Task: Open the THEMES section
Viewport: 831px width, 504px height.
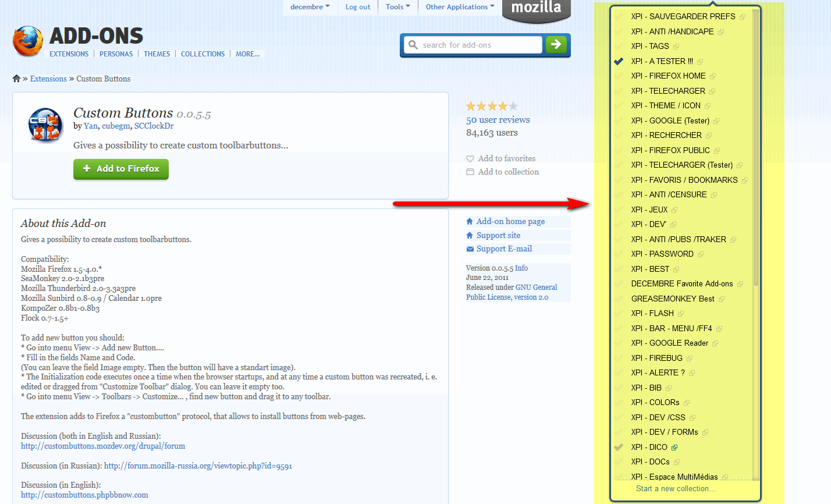Action: [157, 54]
